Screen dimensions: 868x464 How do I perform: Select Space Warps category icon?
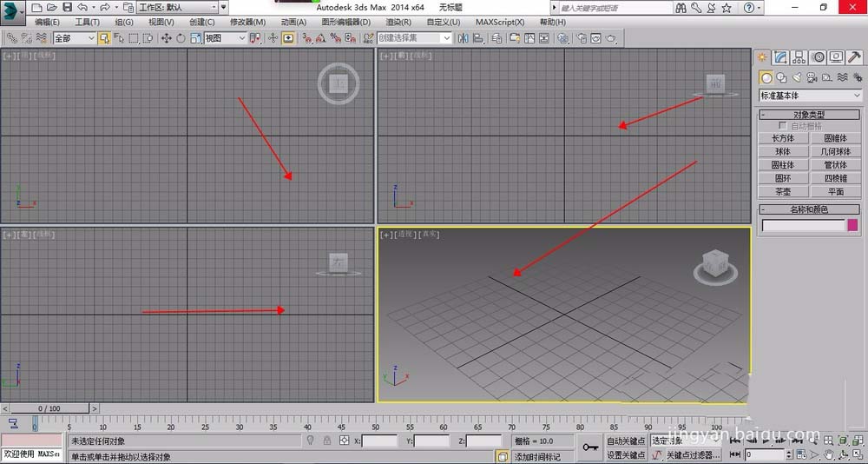coord(842,77)
